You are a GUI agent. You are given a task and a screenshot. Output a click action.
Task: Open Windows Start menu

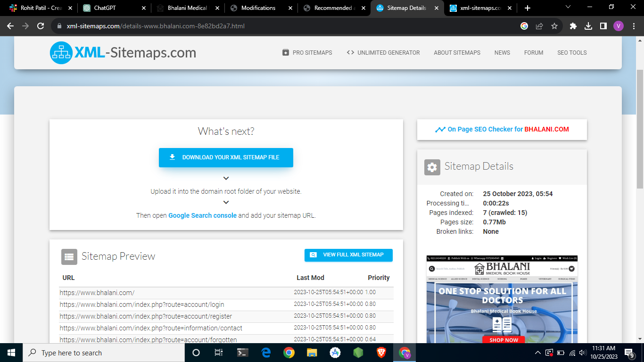click(x=11, y=353)
